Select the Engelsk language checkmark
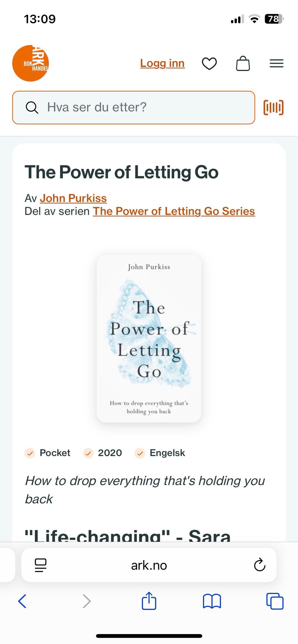Screen dimensions: 298x644 tap(140, 453)
